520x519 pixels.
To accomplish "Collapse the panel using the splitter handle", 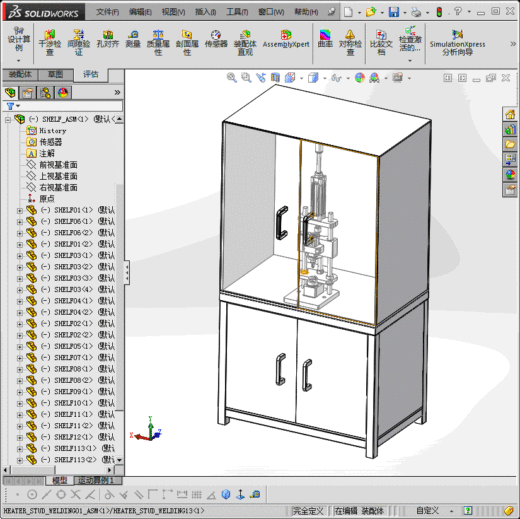I will tap(127, 272).
